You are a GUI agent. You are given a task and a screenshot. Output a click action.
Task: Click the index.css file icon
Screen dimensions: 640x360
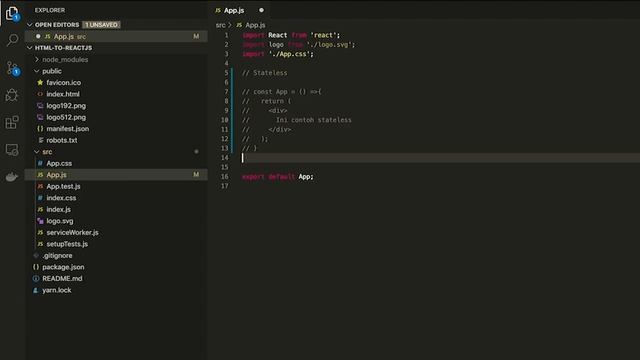40,198
